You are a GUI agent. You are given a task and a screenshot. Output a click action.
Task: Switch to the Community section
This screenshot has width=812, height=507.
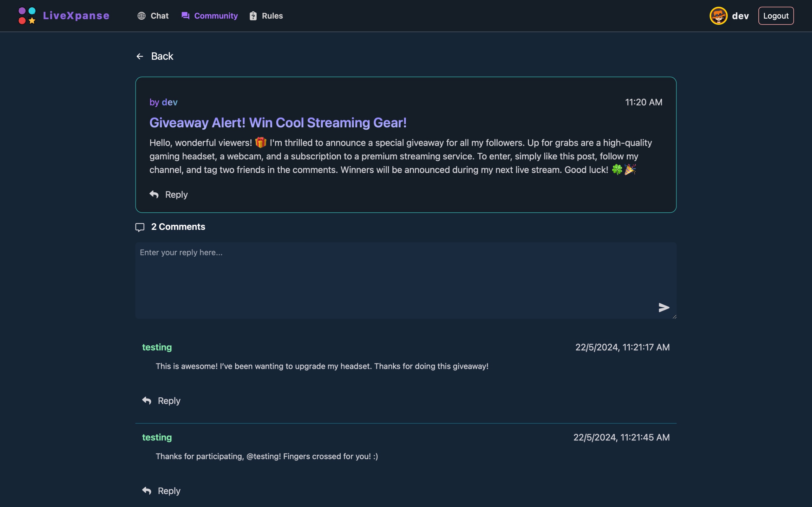(216, 16)
